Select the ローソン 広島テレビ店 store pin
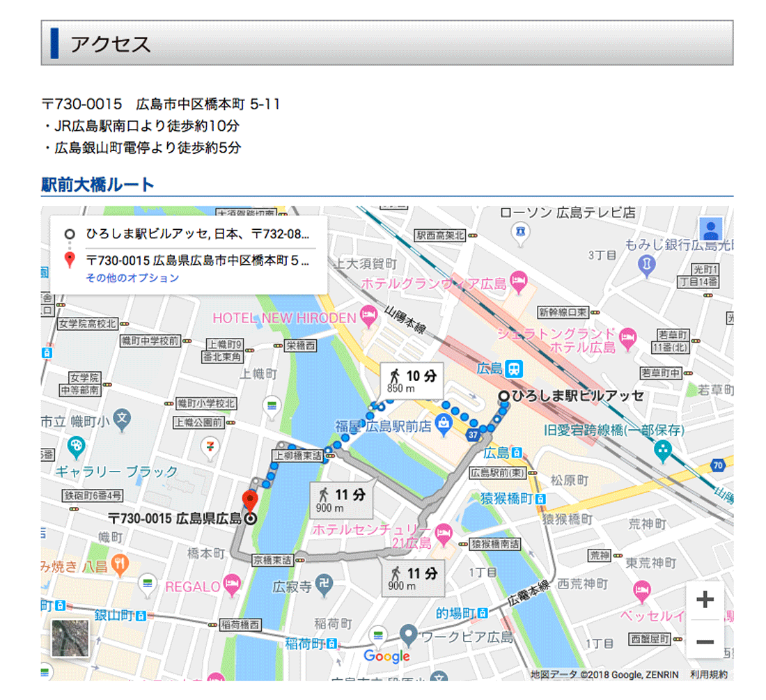Viewport: 766px width, 700px height. click(521, 233)
